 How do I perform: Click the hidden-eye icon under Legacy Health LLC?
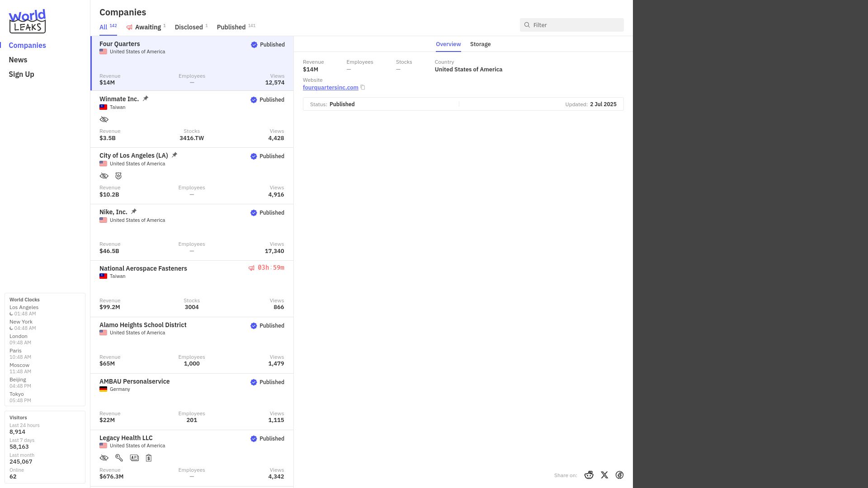click(x=104, y=458)
